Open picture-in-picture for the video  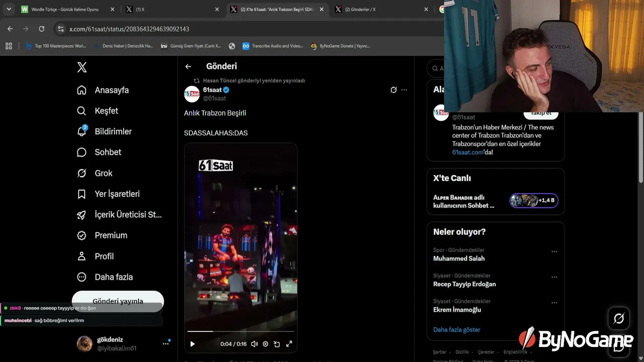point(277,344)
